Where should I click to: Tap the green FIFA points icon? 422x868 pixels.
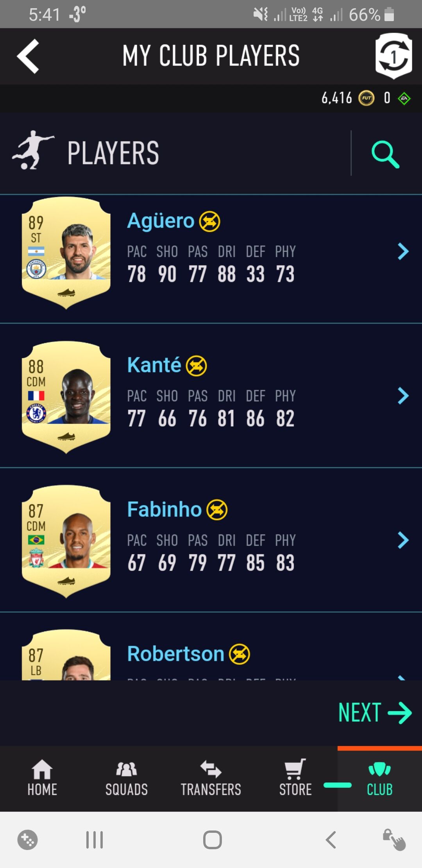pyautogui.click(x=404, y=98)
